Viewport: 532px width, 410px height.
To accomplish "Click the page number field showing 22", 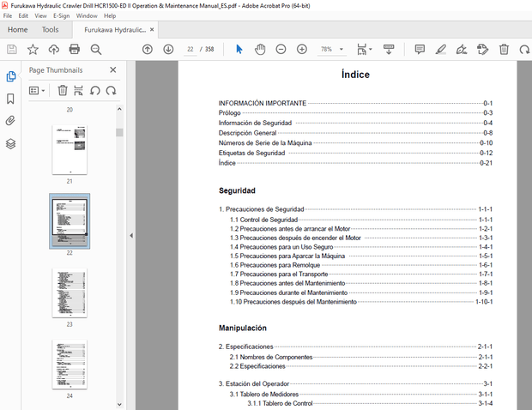I will [190, 50].
